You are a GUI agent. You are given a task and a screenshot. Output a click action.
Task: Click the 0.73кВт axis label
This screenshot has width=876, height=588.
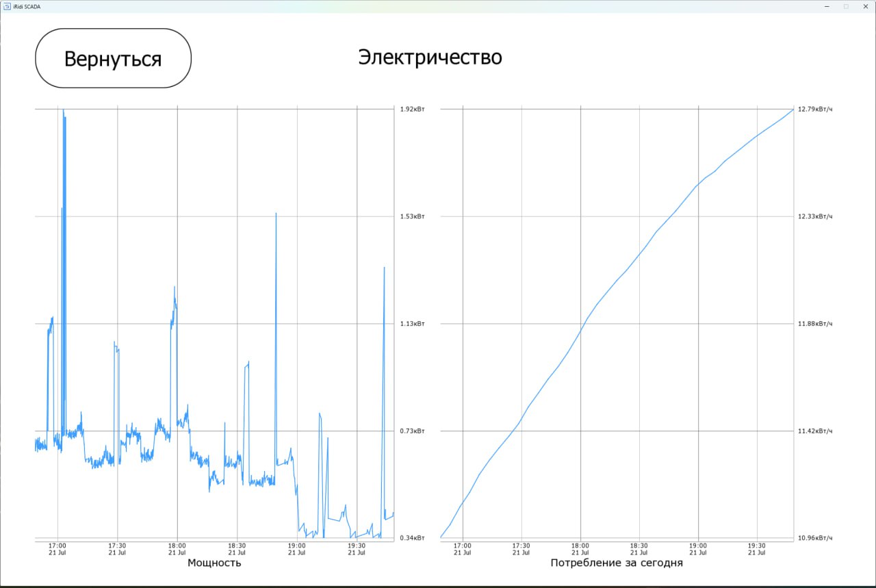(412, 431)
